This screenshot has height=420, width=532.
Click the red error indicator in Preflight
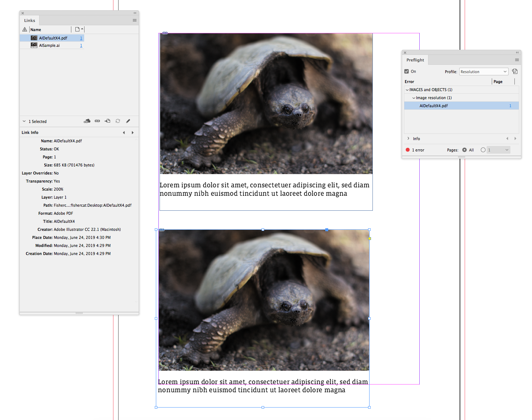pos(408,150)
